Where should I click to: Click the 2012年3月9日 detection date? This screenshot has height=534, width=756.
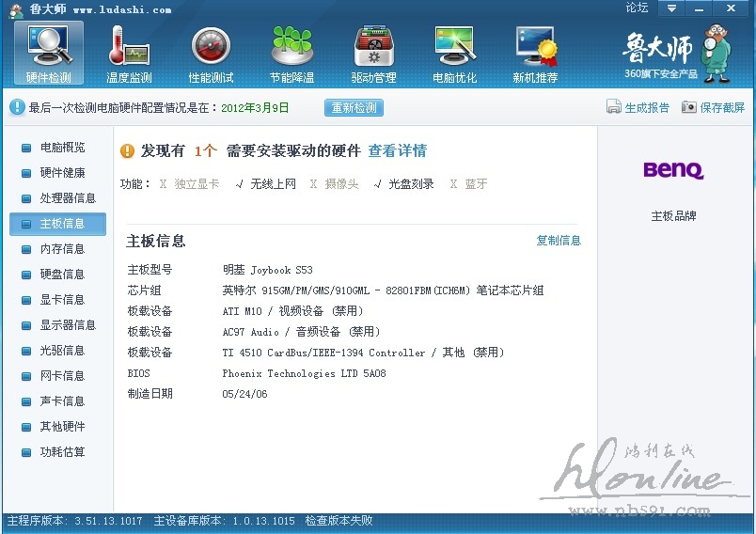255,107
